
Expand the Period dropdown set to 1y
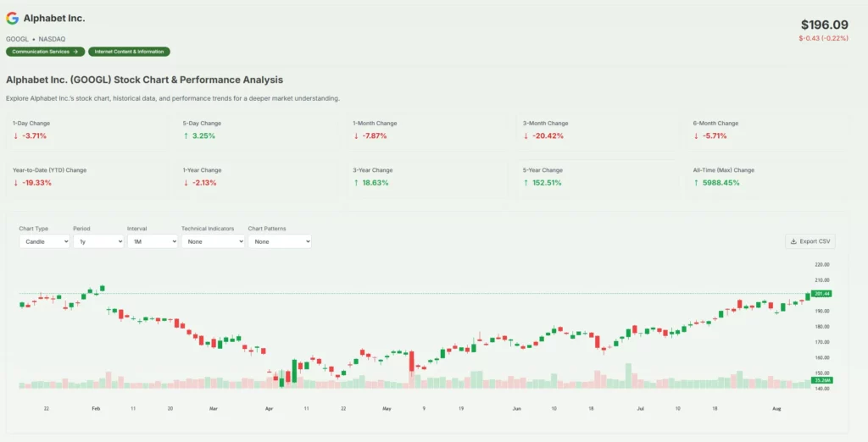(97, 241)
